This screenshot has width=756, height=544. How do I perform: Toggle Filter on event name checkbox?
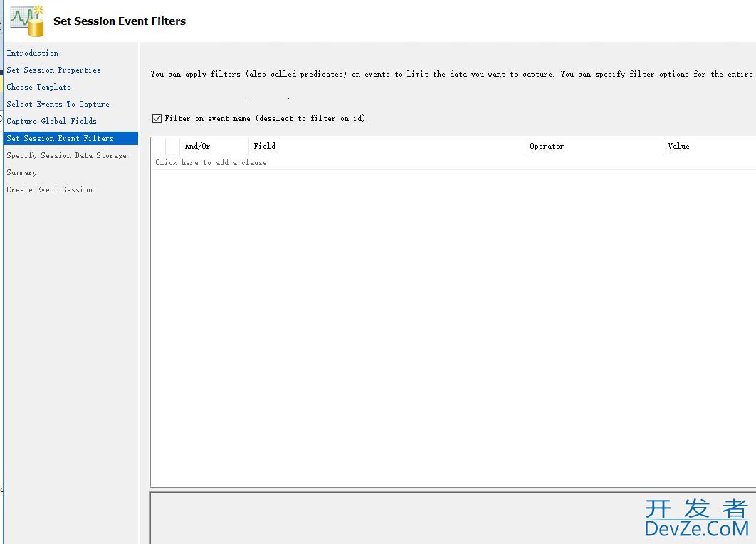point(157,119)
